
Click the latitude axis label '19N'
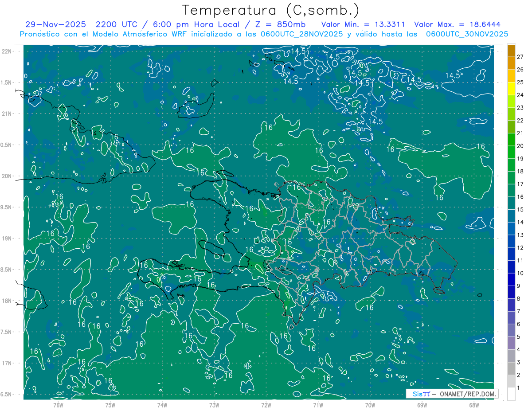[7, 239]
